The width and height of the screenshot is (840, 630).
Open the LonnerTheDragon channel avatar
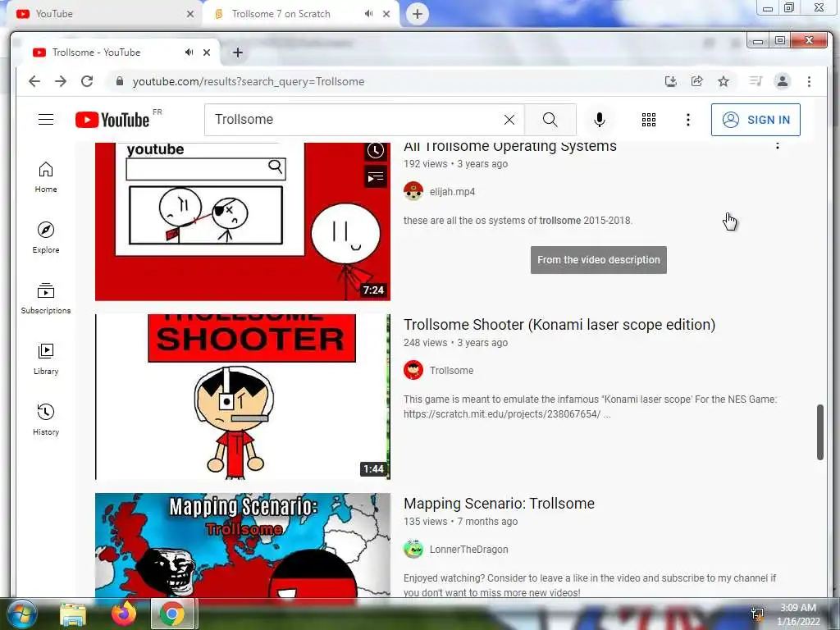(413, 549)
